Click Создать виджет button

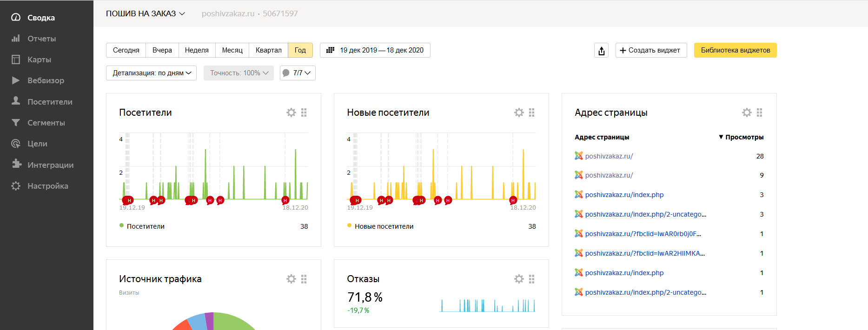click(651, 50)
